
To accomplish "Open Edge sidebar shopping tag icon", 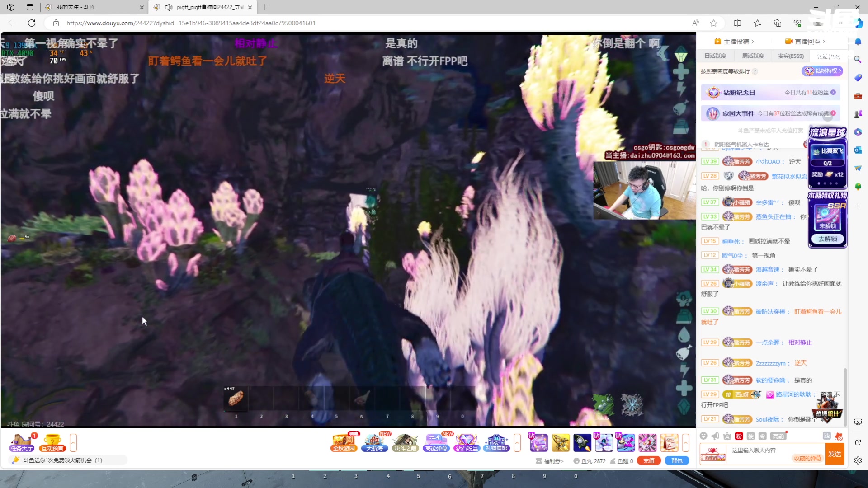I will coord(858,78).
